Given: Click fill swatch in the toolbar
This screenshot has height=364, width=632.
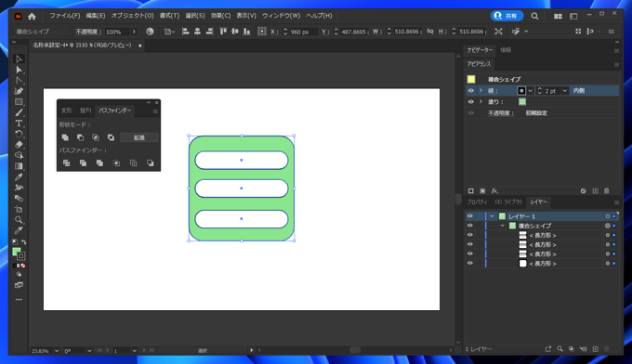Looking at the screenshot, I should (x=16, y=252).
